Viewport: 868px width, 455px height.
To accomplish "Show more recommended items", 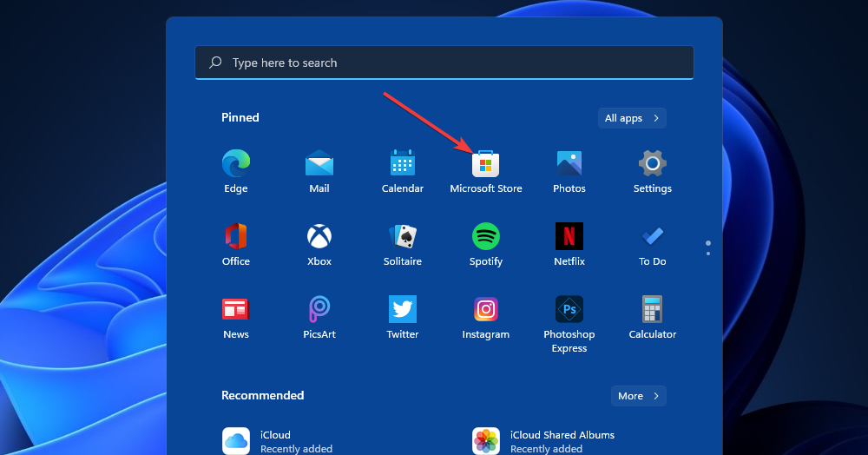I will tap(638, 396).
